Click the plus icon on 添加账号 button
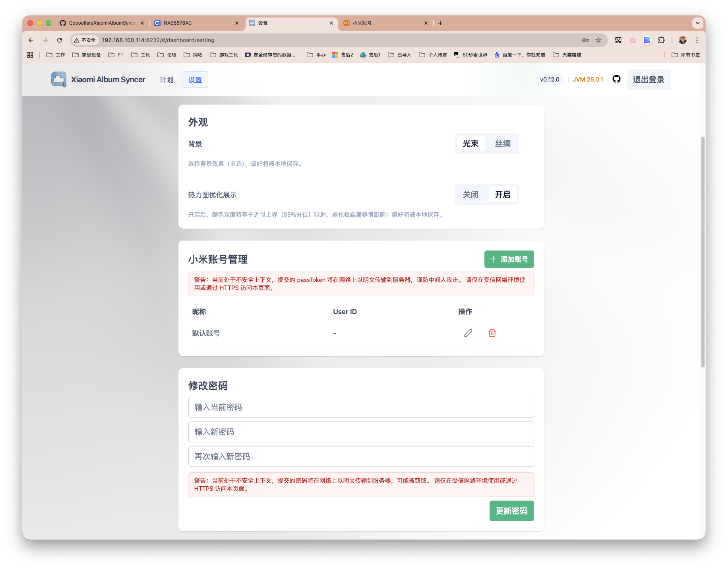Image resolution: width=728 pixels, height=569 pixels. [493, 259]
